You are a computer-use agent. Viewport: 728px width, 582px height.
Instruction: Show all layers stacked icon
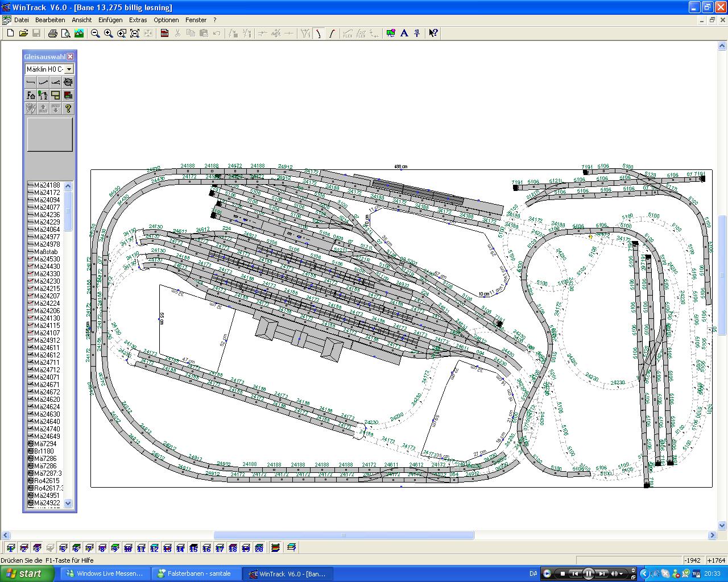tap(276, 548)
